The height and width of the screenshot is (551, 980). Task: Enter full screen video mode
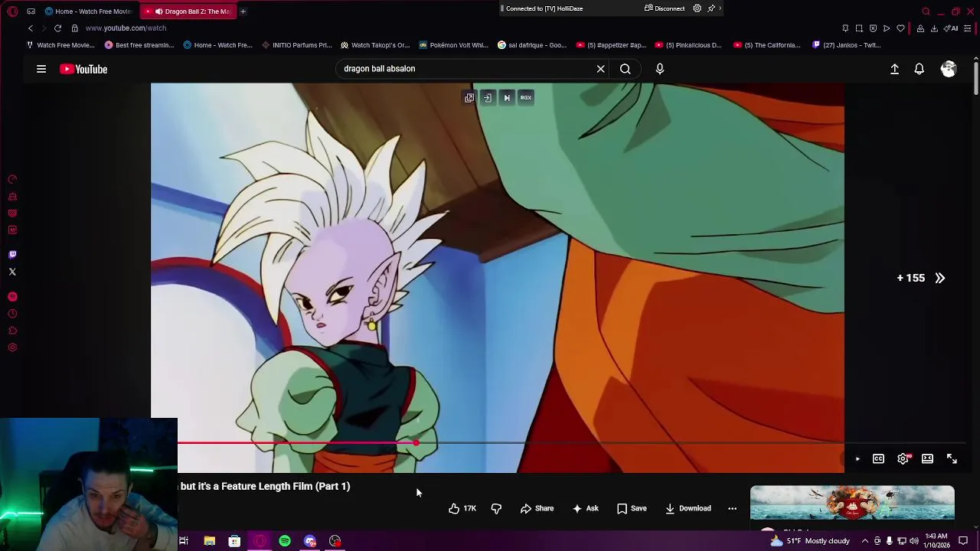(x=952, y=458)
